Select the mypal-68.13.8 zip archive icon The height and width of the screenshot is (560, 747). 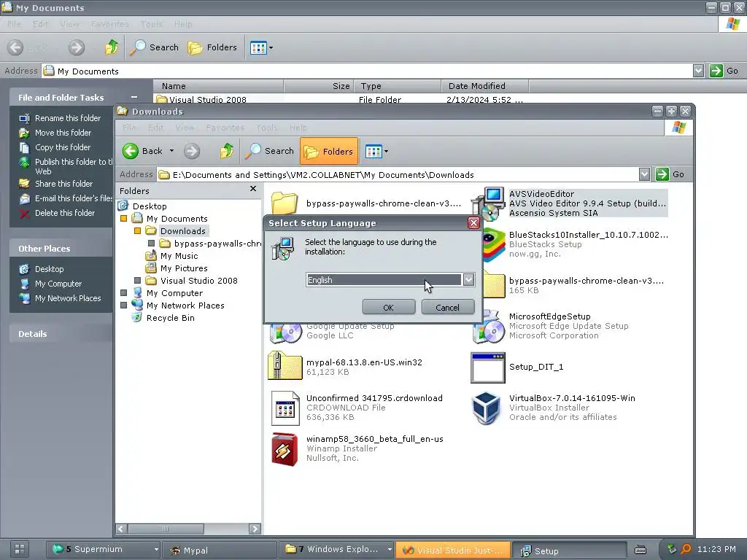tap(285, 366)
